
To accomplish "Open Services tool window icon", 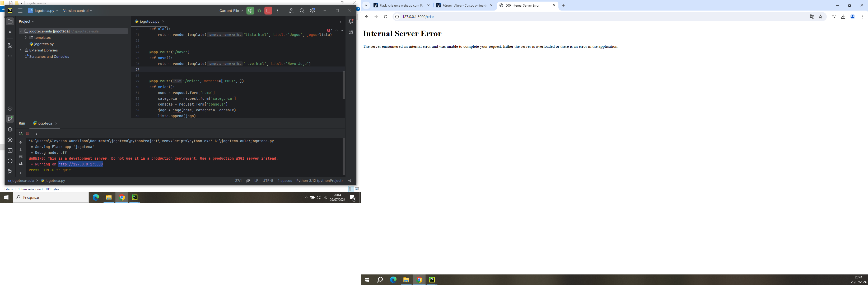I will point(10,140).
